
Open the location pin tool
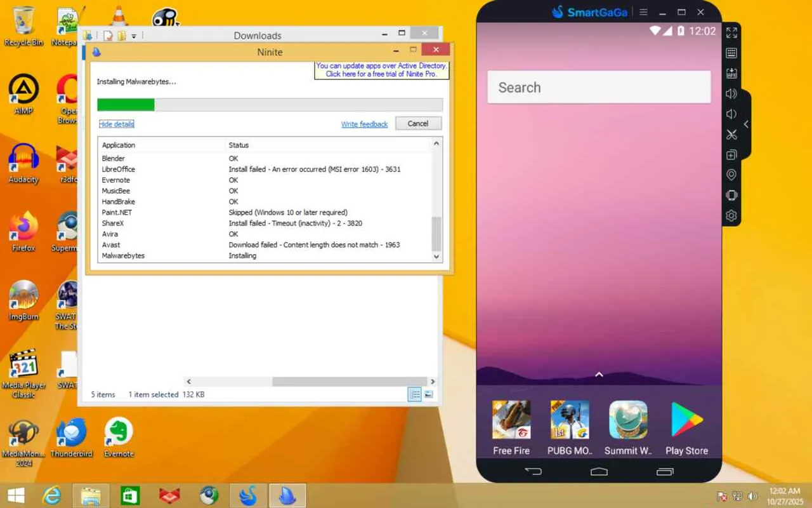pyautogui.click(x=731, y=175)
